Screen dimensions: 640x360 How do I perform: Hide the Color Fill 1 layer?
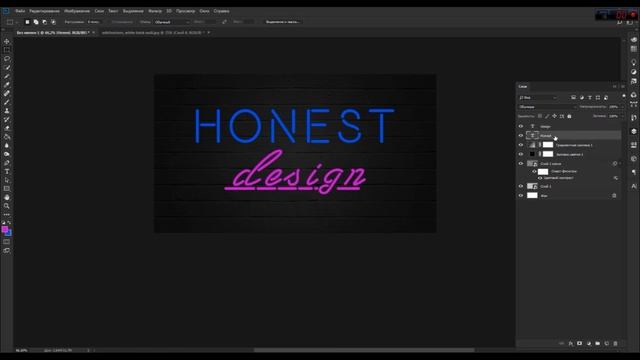click(x=521, y=154)
